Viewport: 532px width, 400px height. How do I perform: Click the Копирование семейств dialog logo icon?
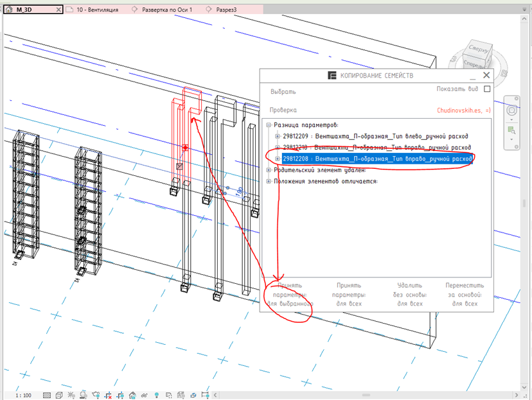tap(332, 75)
